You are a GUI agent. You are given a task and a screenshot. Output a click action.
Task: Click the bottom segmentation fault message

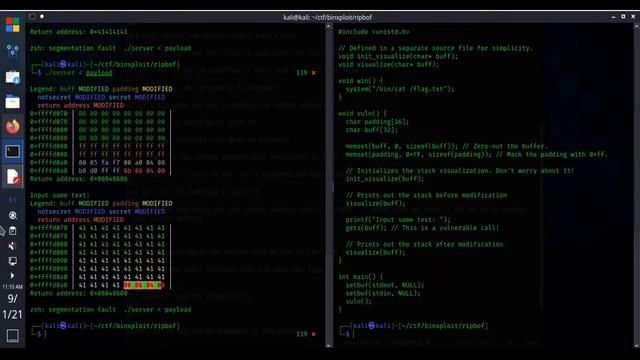(110, 309)
